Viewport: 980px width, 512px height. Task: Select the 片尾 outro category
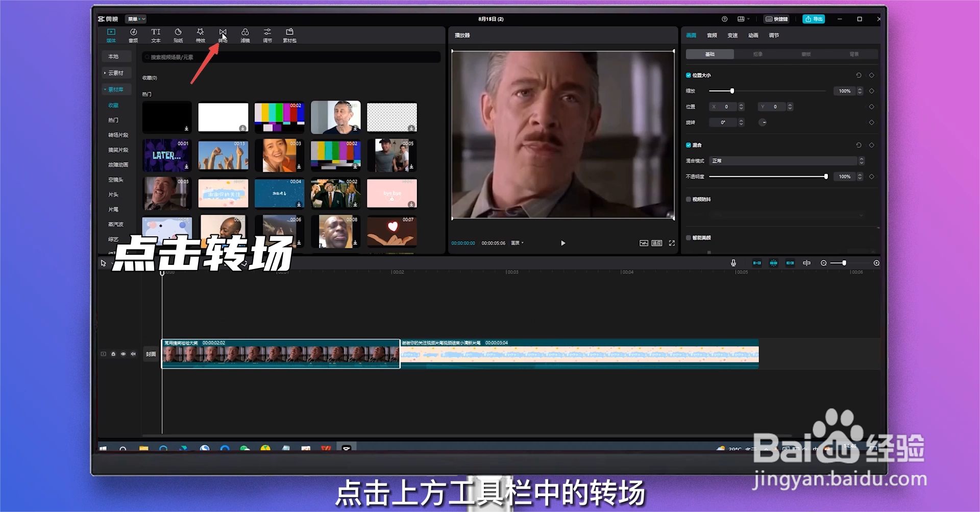pyautogui.click(x=113, y=209)
